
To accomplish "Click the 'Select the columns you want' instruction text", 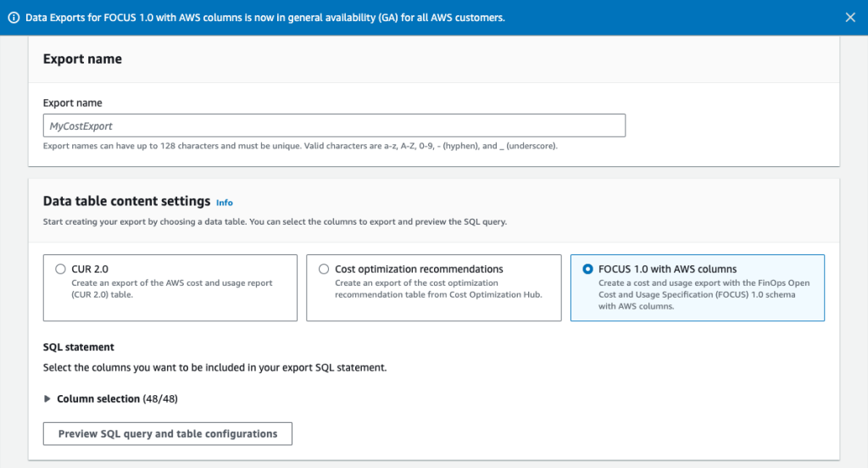I will (215, 368).
